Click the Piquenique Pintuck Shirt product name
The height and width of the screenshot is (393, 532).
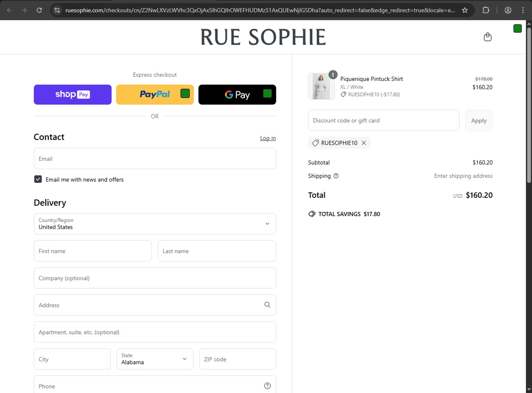(372, 79)
